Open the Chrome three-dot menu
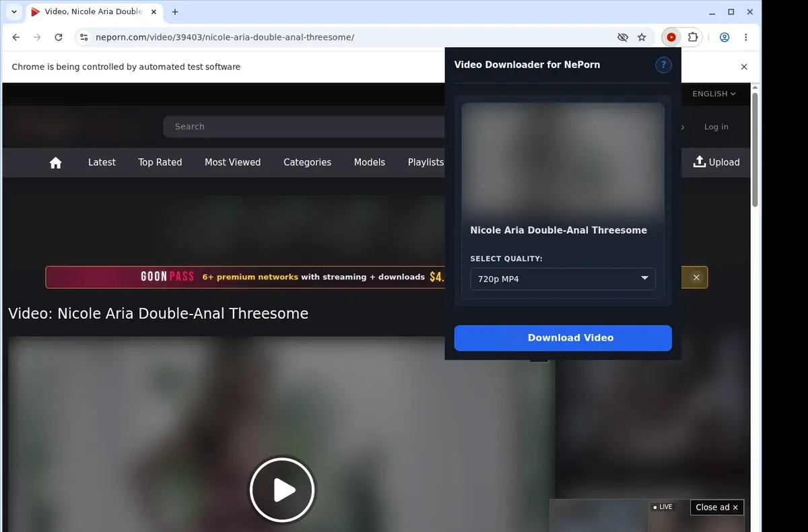 [745, 38]
